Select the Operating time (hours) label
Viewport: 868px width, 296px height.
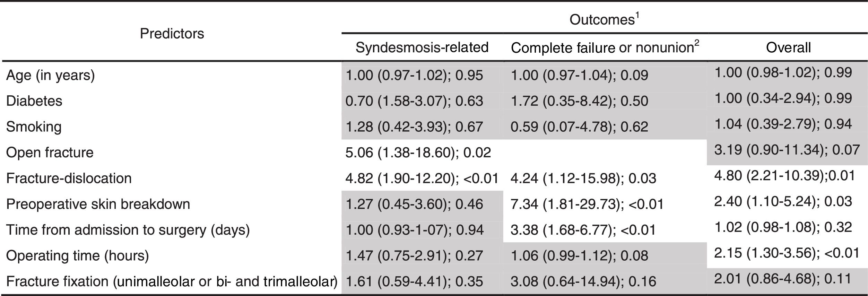coord(78,256)
